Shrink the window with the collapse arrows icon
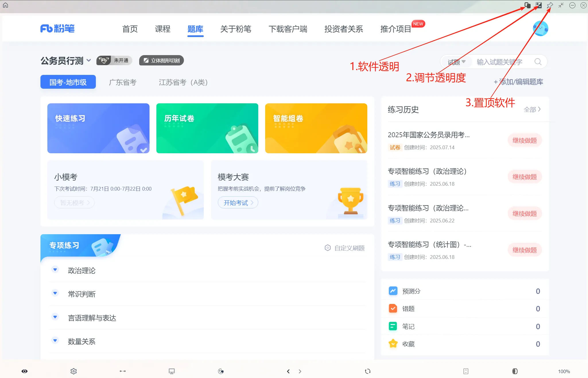 click(560, 5)
